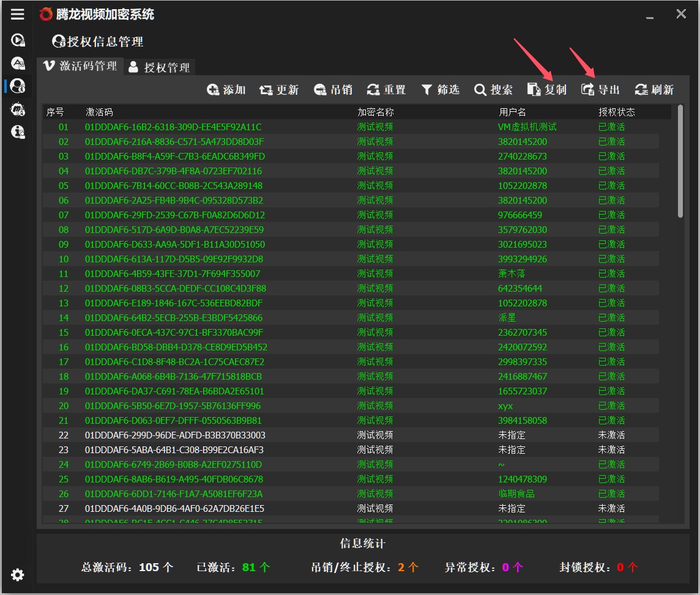Click the machine code sidebar icon

tap(18, 109)
